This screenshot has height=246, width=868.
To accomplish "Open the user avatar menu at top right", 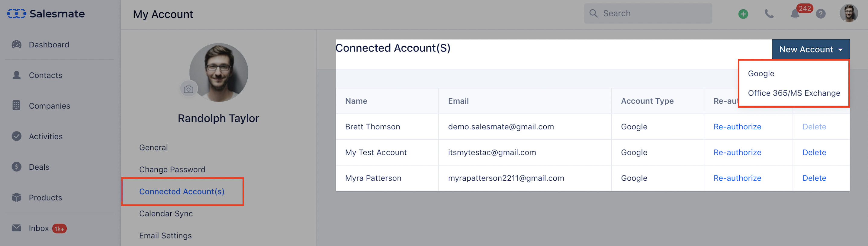I will point(848,14).
